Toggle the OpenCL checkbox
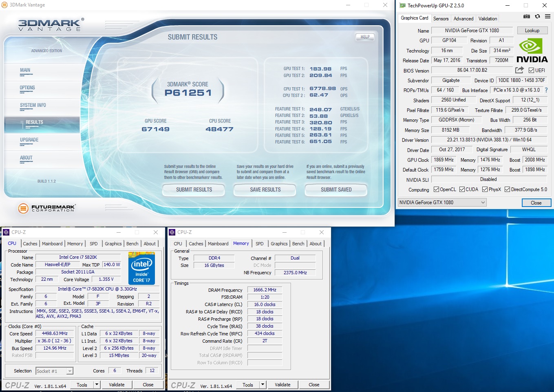554x392 pixels. pos(436,189)
